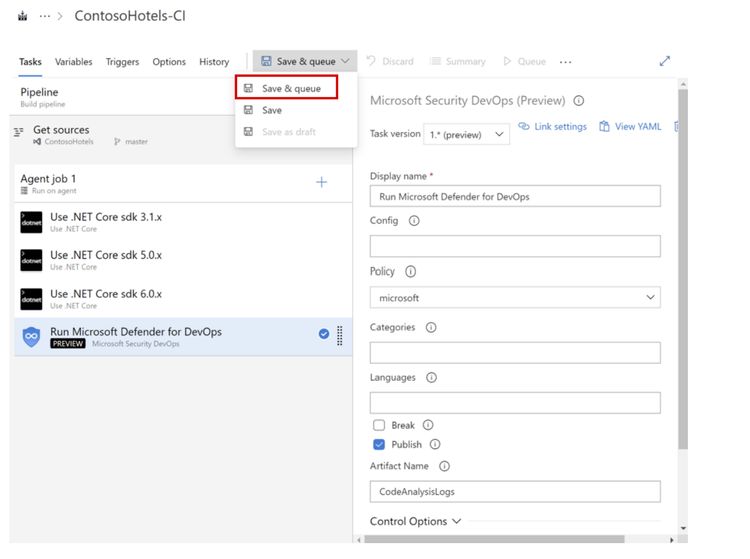Click the plus icon on Agent job 1

pyautogui.click(x=321, y=182)
